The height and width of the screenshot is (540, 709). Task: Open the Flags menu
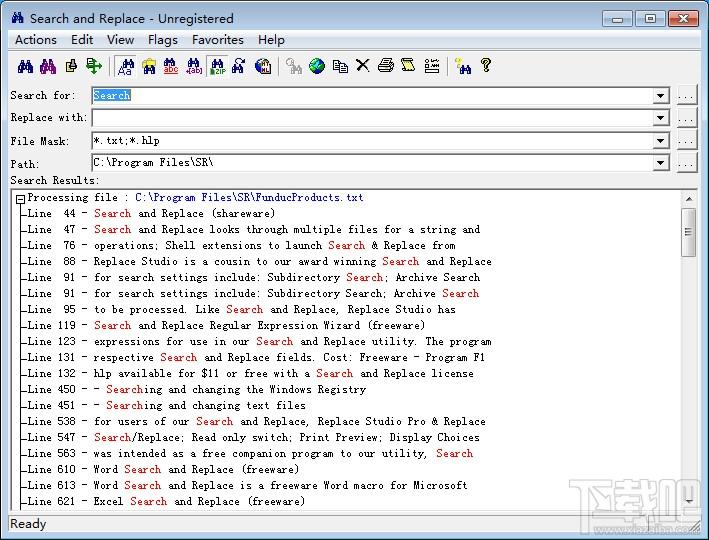(x=163, y=40)
